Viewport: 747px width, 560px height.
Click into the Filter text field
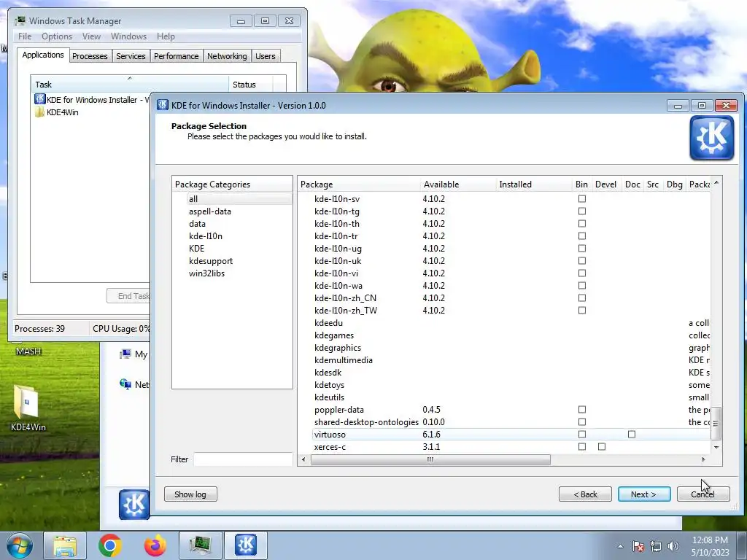click(x=243, y=459)
